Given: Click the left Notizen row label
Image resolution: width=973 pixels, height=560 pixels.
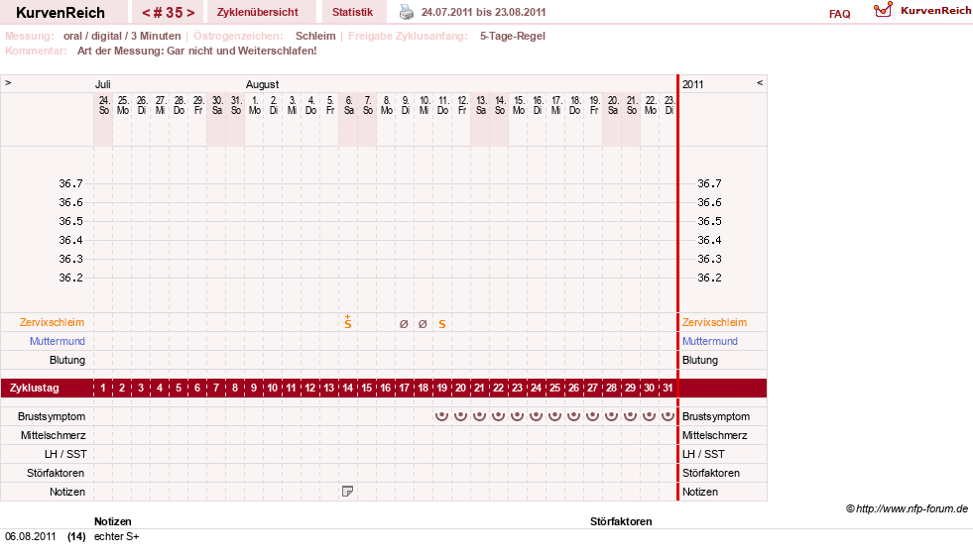Looking at the screenshot, I should point(67,492).
